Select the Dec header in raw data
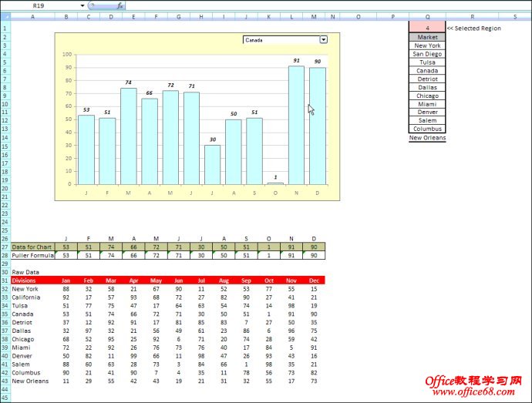532x403 pixels. tap(314, 280)
